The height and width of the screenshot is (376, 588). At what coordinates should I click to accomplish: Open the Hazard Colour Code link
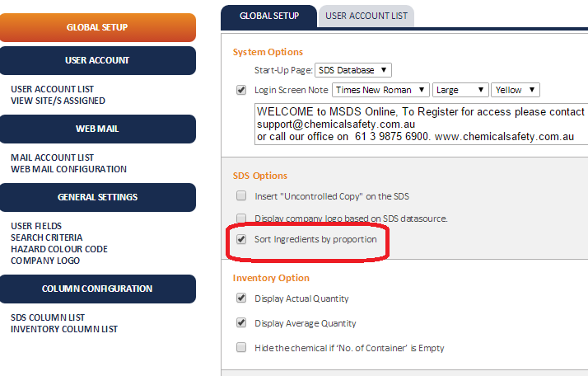[x=59, y=249]
